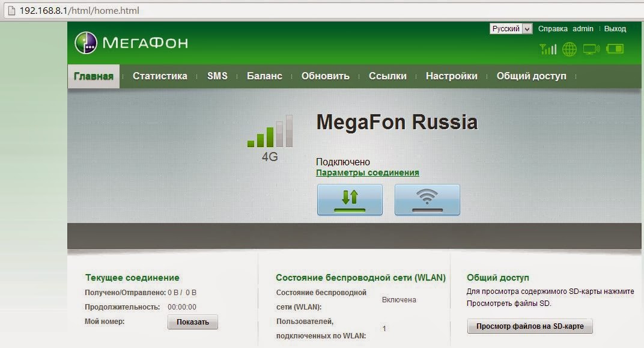Click the connected devices monitor icon
644x348 pixels.
(x=591, y=49)
